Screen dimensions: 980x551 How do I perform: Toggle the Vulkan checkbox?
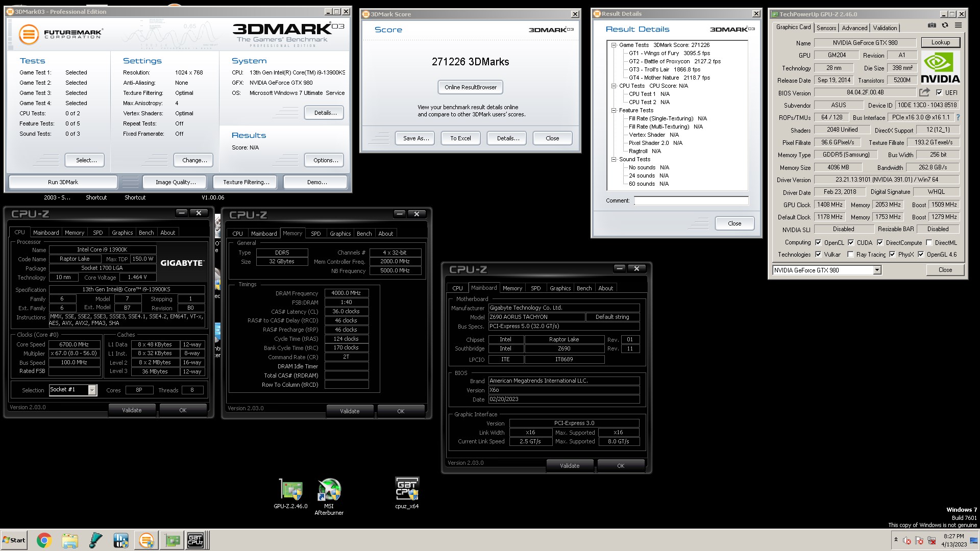click(818, 254)
